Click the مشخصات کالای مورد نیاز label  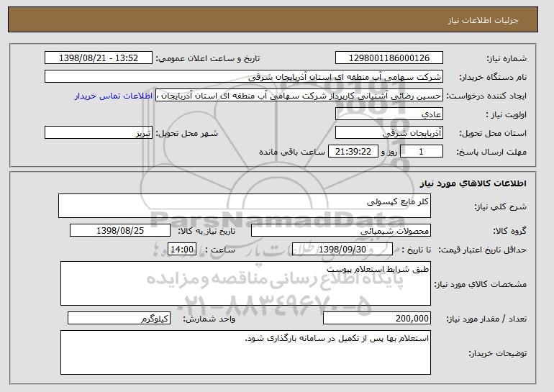coord(480,284)
